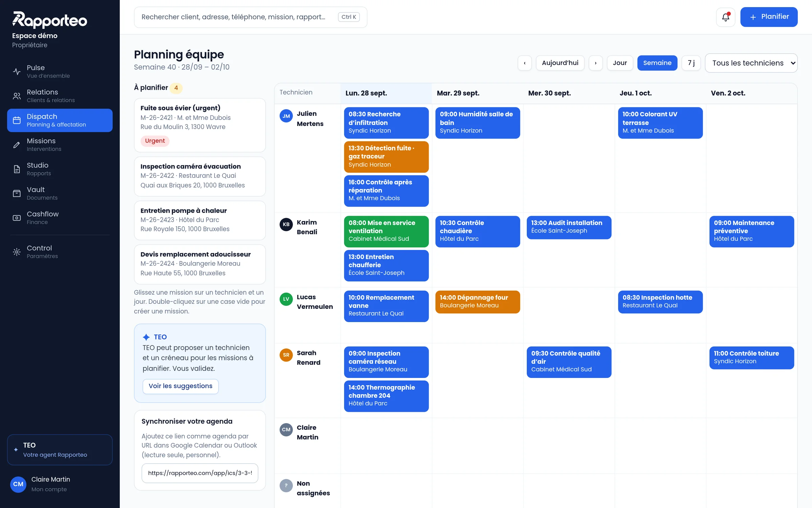
Task: Click the Cashflow banknote icon
Action: (x=17, y=218)
